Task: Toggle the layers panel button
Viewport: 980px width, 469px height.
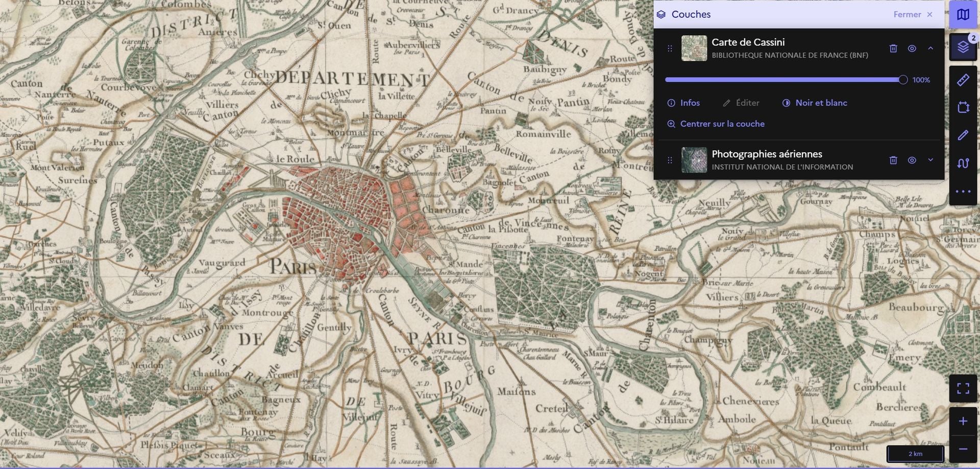Action: [963, 48]
